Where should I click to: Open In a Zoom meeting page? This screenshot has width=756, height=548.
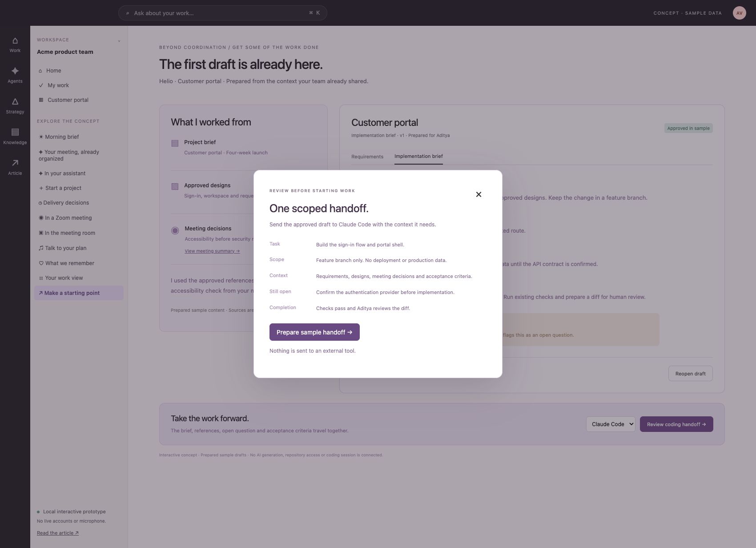point(79,218)
